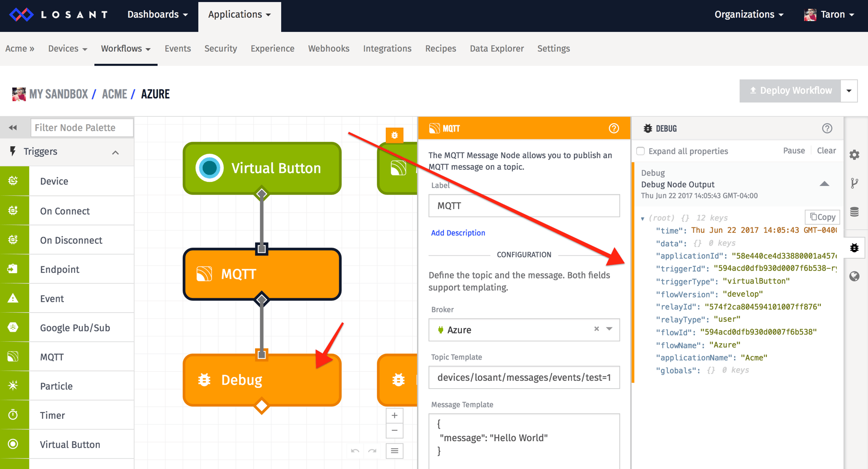
Task: Enable Expand all properties checkbox
Action: pyautogui.click(x=640, y=151)
